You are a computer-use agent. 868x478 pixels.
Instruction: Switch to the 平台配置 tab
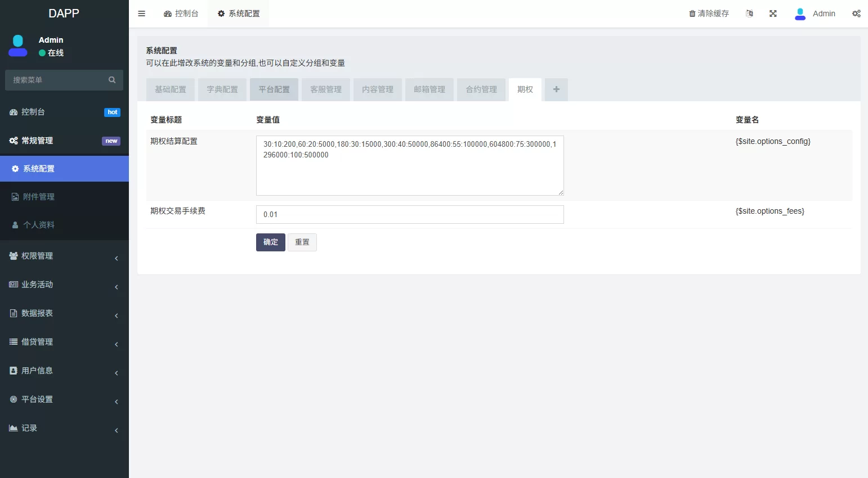[274, 89]
